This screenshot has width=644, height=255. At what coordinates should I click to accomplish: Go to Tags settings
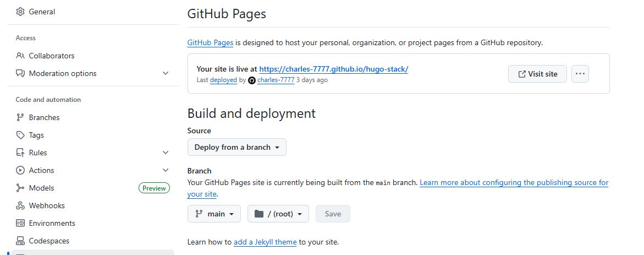[x=36, y=135]
